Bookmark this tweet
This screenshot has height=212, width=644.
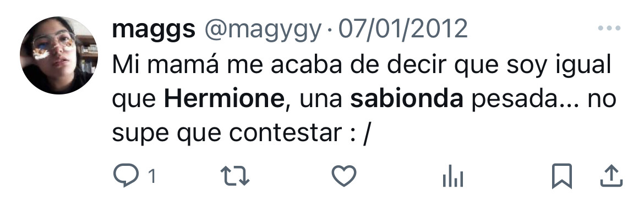[562, 176]
